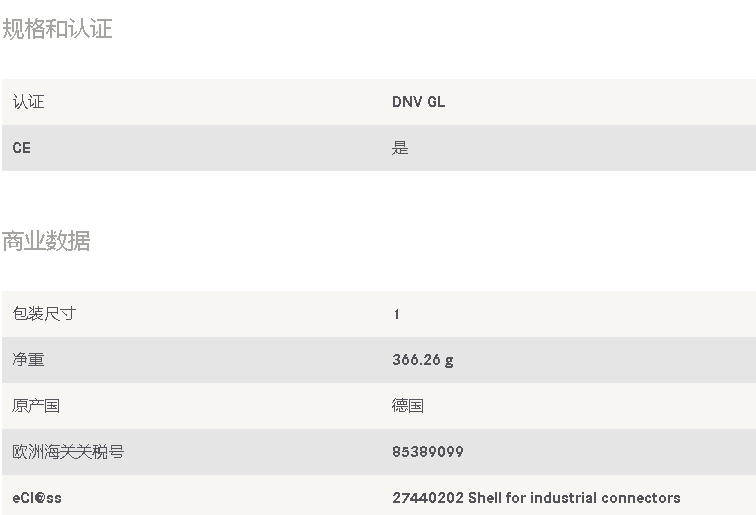Click the 是 value in the CE row
Image resolution: width=756 pixels, height=515 pixels.
(400, 148)
